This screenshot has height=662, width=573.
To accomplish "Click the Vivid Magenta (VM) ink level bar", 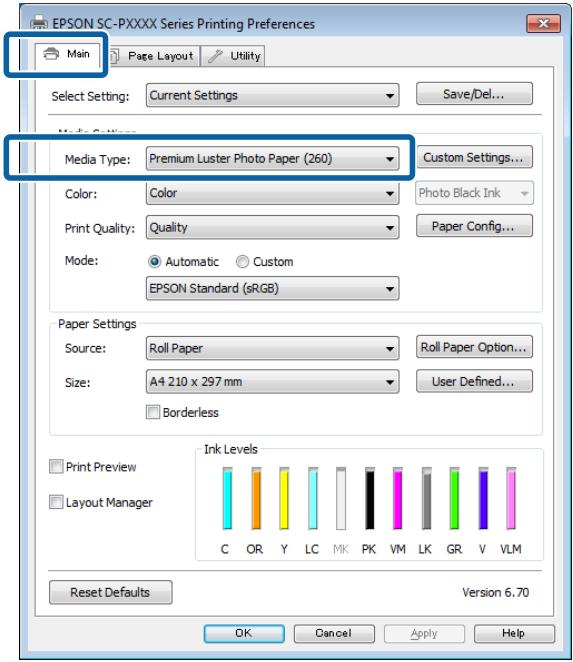I will pyautogui.click(x=397, y=498).
